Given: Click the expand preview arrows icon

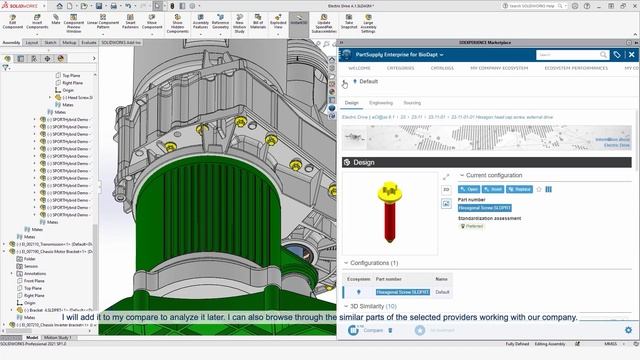Looking at the screenshot, I should pyautogui.click(x=446, y=177).
